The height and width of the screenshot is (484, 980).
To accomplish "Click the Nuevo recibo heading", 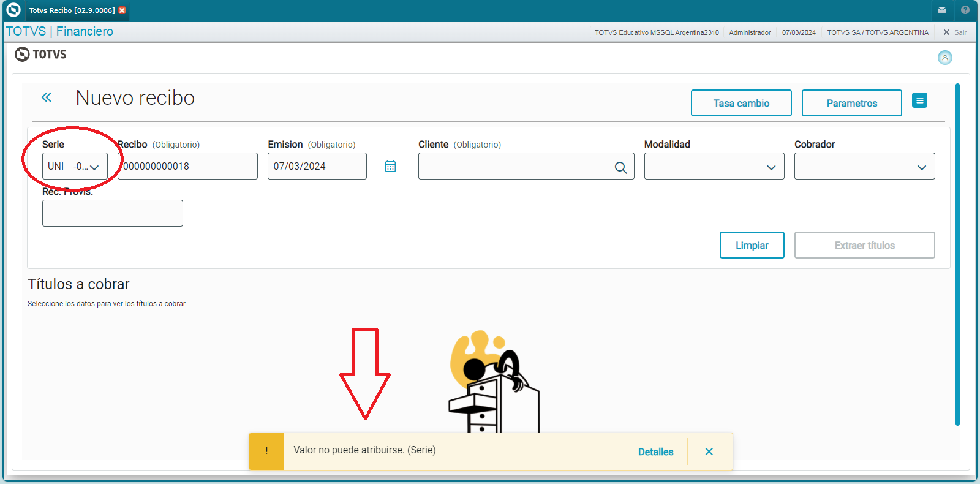I will (135, 98).
